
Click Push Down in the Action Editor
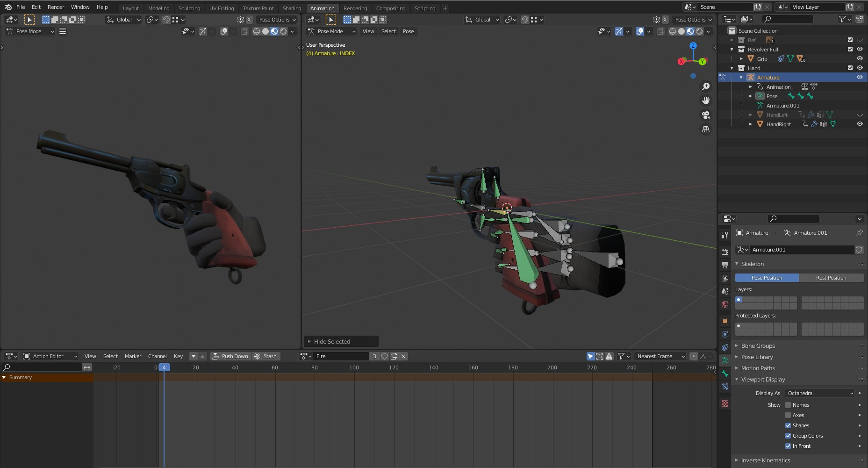[230, 356]
